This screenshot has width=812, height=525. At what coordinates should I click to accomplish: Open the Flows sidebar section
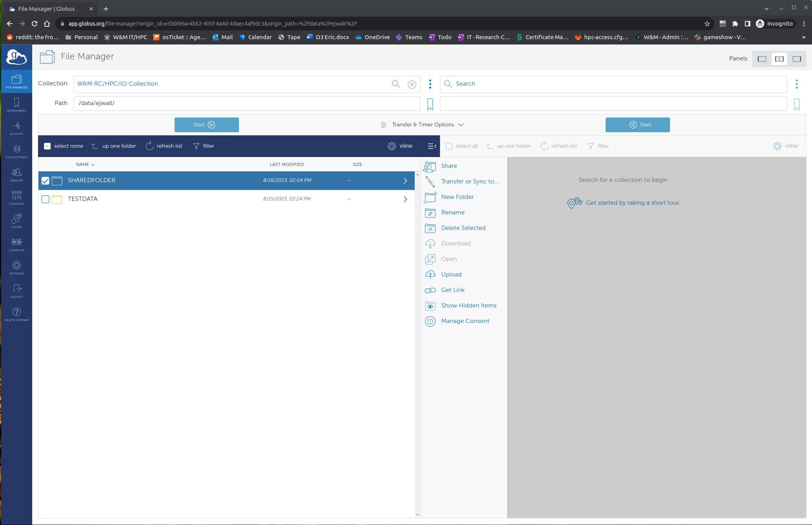tap(17, 221)
